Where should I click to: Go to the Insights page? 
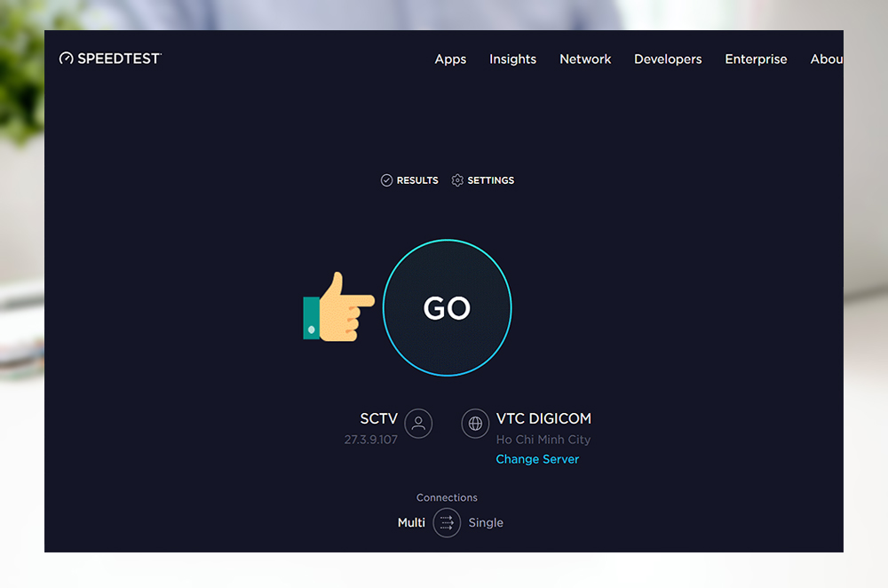click(512, 60)
